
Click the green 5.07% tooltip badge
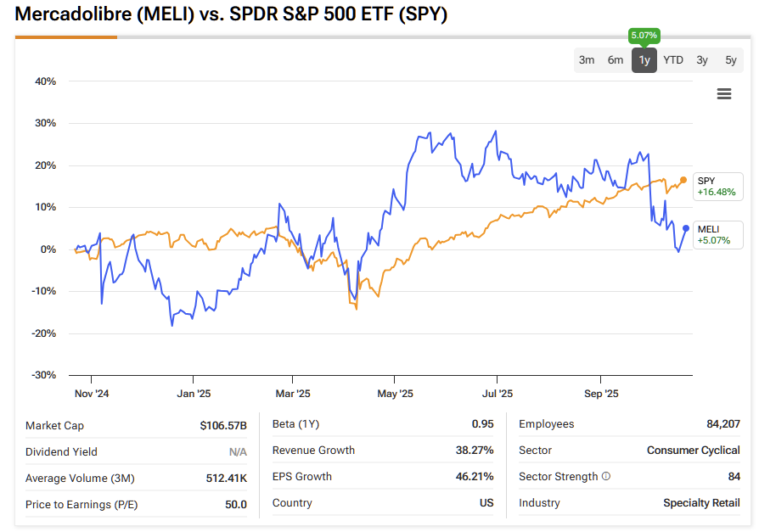644,36
